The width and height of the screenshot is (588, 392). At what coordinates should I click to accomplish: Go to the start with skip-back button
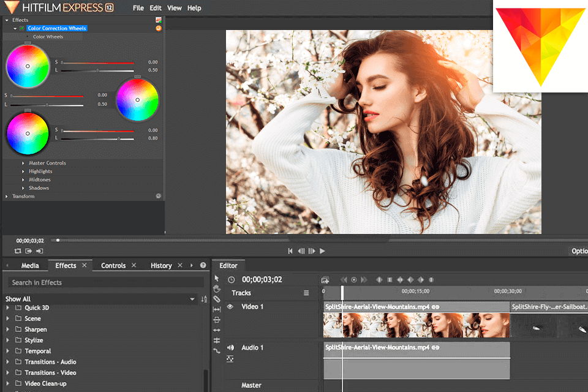[x=290, y=251]
